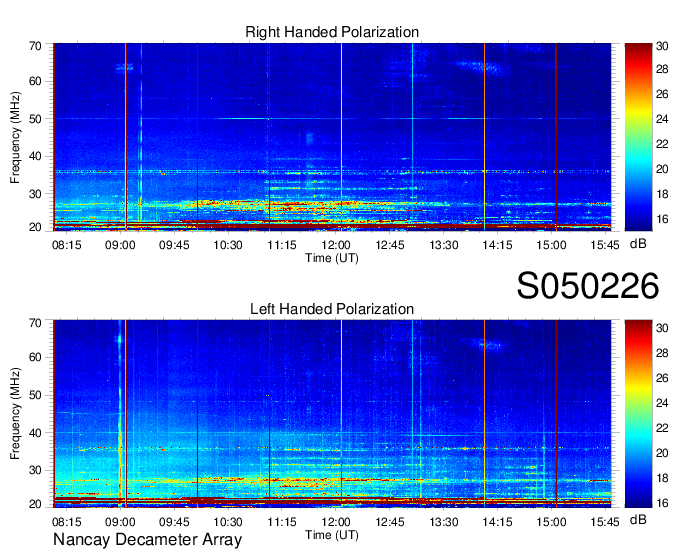Click the 11:15 tick on the lower time axis

282,522
